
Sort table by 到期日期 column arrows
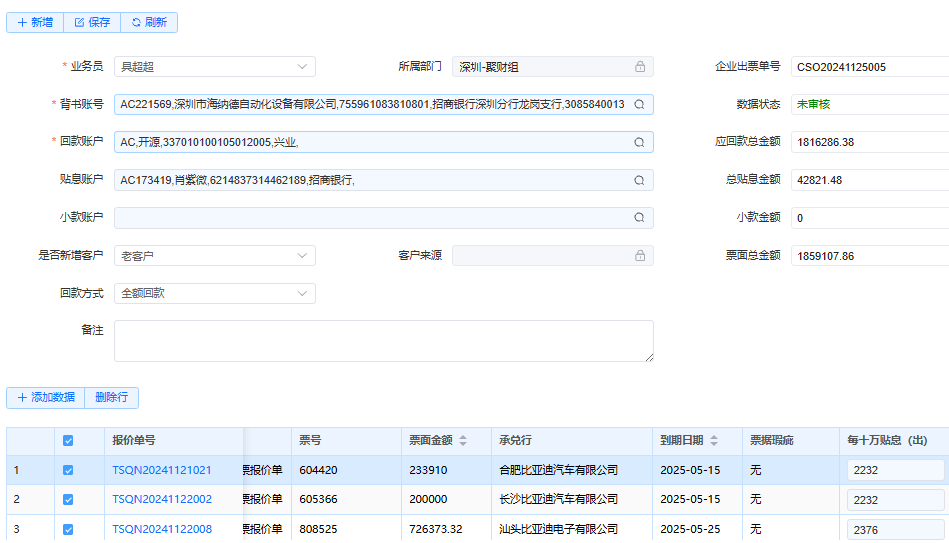tap(714, 441)
